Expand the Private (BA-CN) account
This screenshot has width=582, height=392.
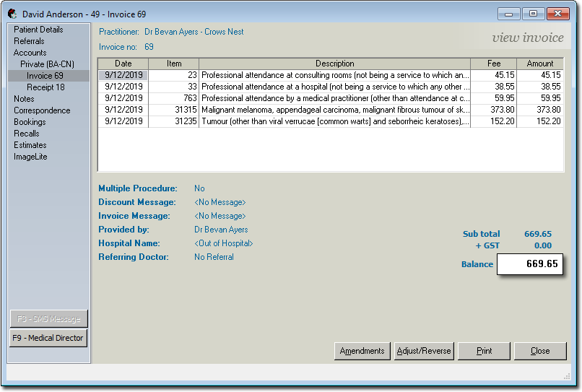(x=47, y=64)
